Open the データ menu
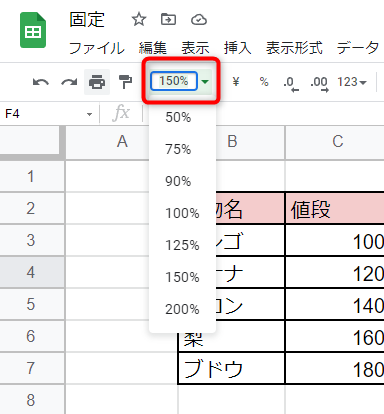Viewport: 384px width, 414px height. click(358, 48)
